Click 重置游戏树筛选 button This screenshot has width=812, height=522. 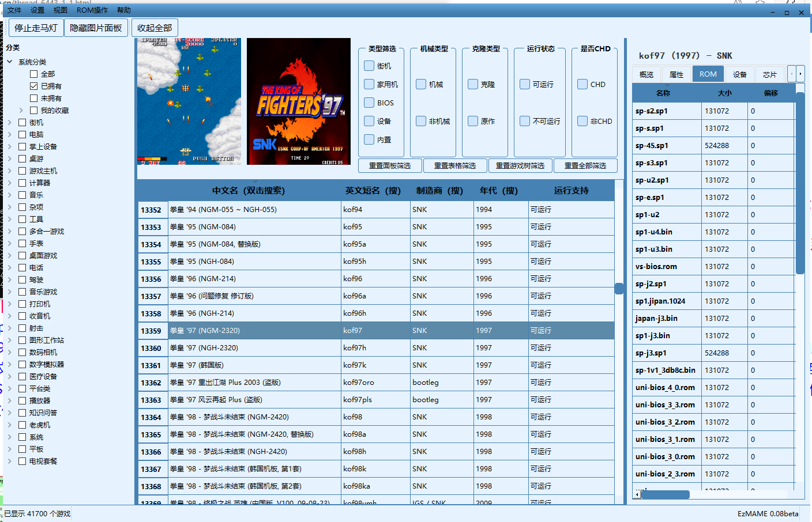pos(520,165)
